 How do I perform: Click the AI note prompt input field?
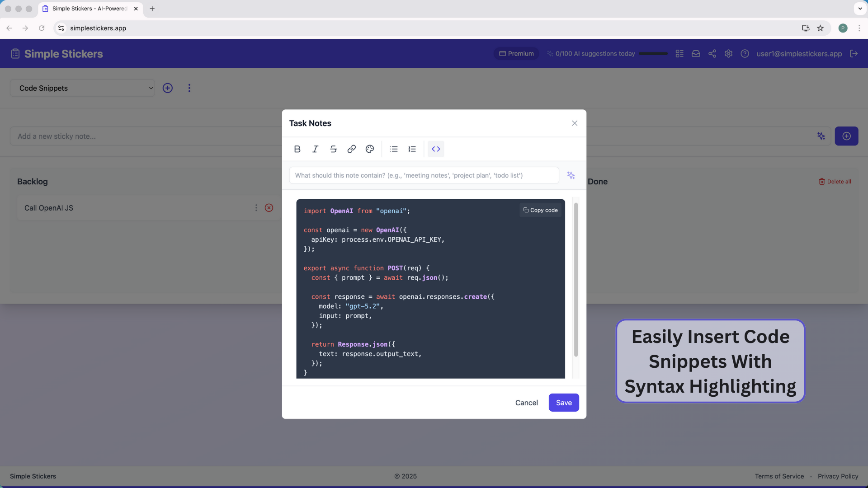click(424, 175)
